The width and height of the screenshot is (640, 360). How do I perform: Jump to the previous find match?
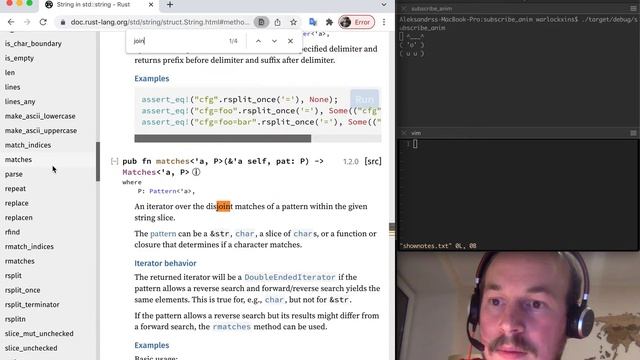258,41
